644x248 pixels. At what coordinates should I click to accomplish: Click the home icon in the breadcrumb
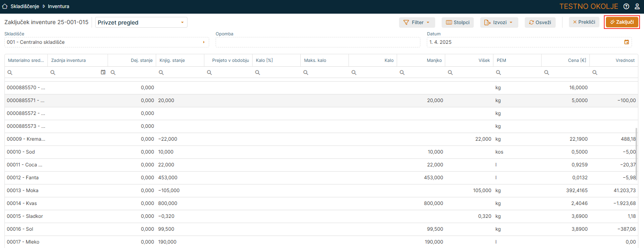[5, 6]
